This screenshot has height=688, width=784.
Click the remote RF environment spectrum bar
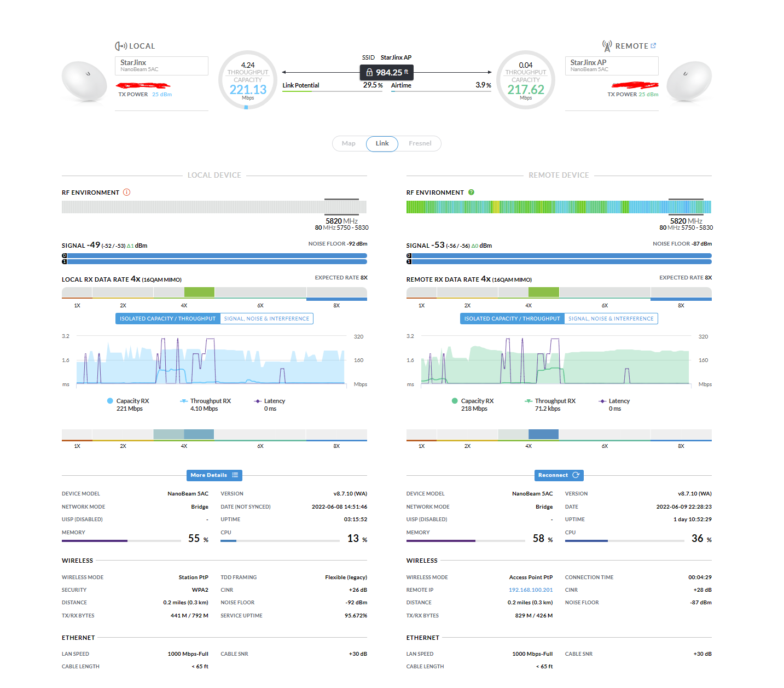(x=558, y=207)
